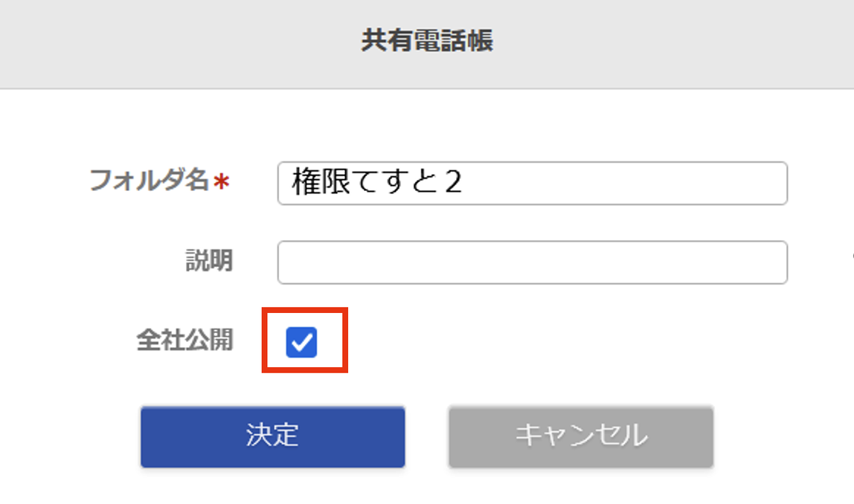This screenshot has width=854, height=504.
Task: Select the description box under folder name
Action: (x=531, y=262)
